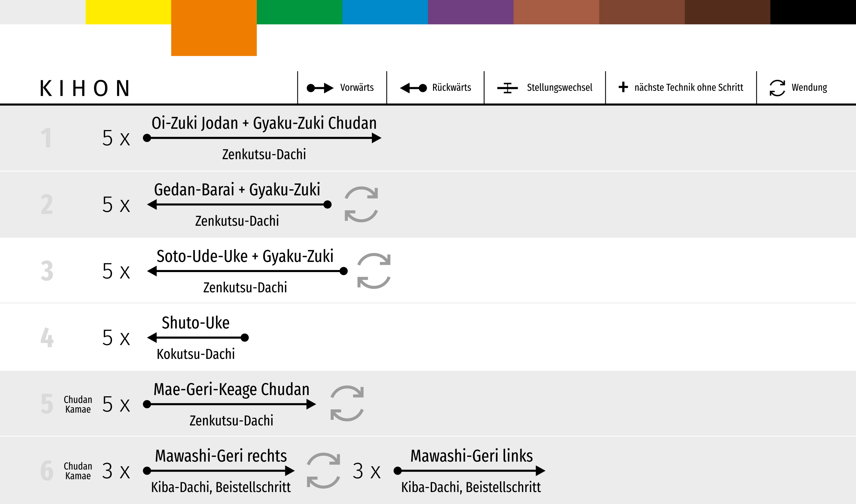The width and height of the screenshot is (856, 504).
Task: Pick the purple belt color swatch
Action: click(x=470, y=12)
